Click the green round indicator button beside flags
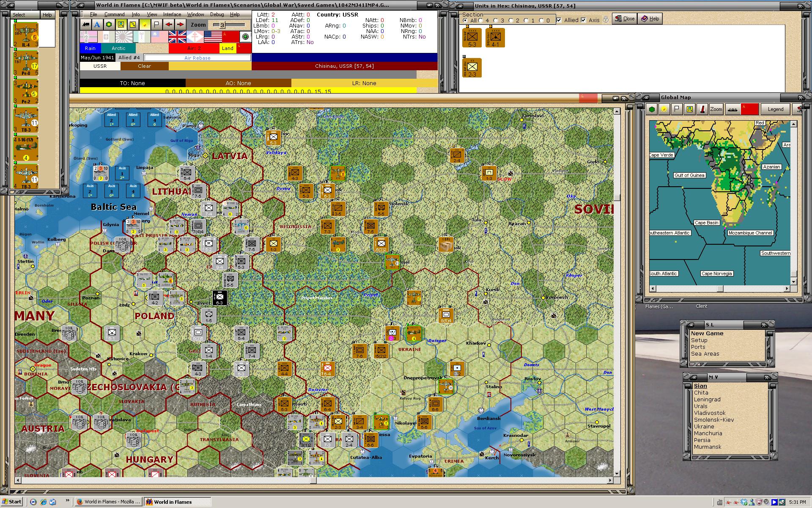 tap(245, 37)
